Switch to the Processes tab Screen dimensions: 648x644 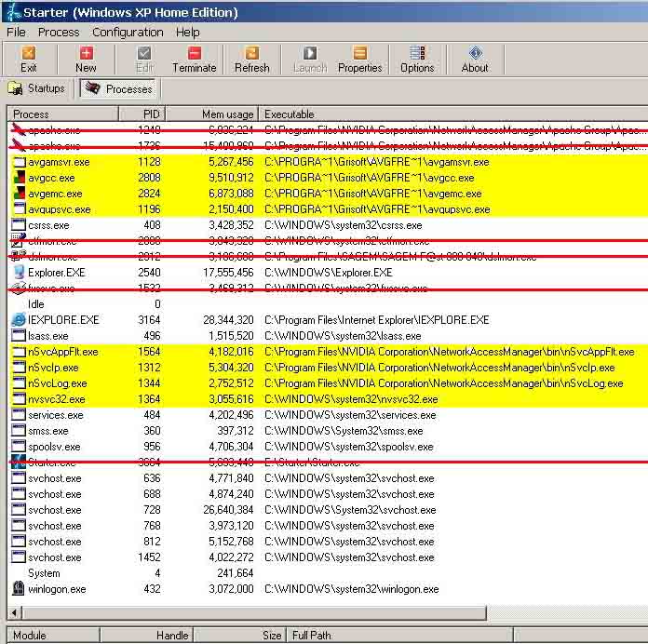pos(118,88)
